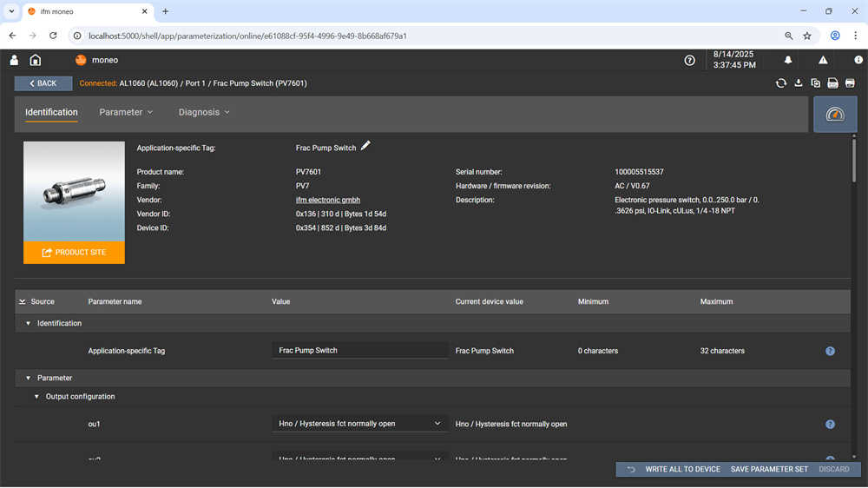Refresh device data with sync icon
This screenshot has width=868, height=488.
(781, 83)
